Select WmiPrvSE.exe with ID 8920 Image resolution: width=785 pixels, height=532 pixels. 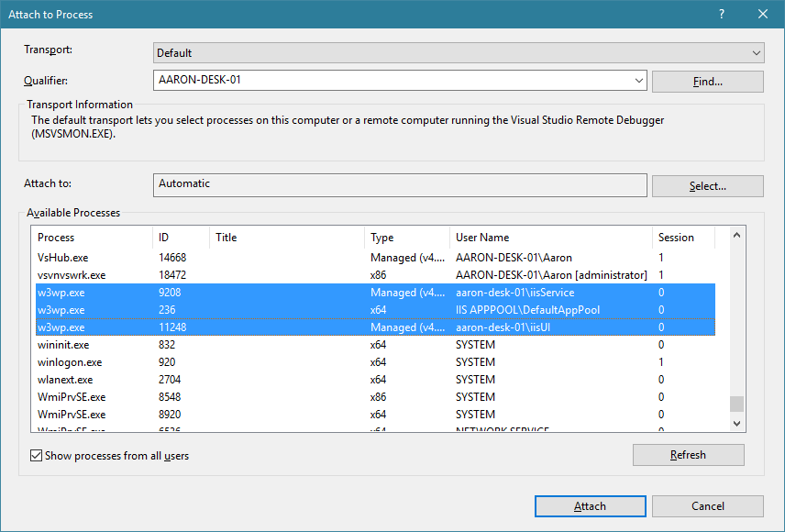(375, 415)
